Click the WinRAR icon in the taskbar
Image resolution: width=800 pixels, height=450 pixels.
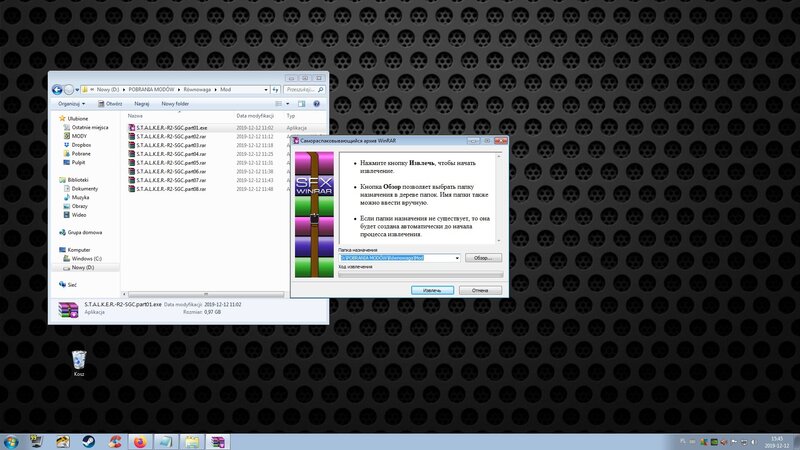tap(216, 440)
